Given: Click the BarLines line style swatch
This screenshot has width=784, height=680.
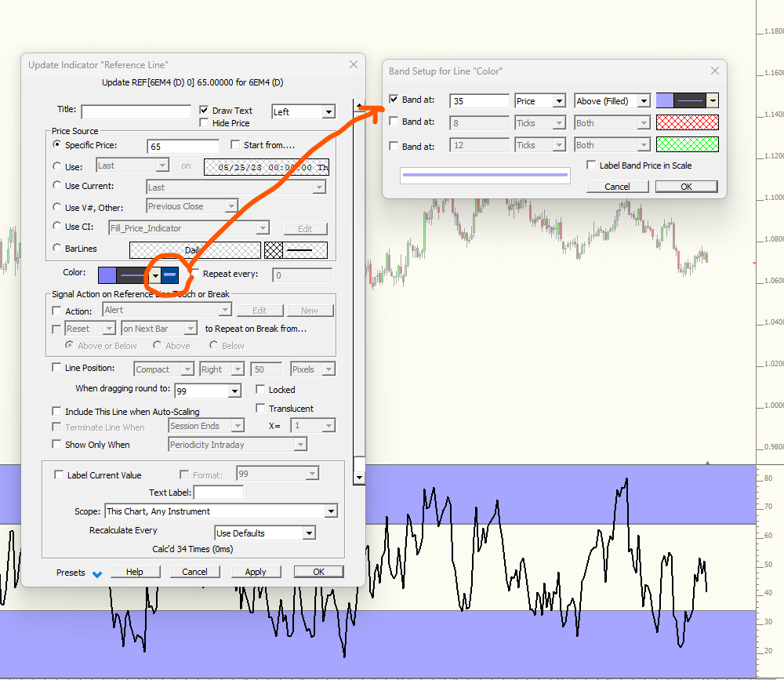Looking at the screenshot, I should (x=306, y=250).
